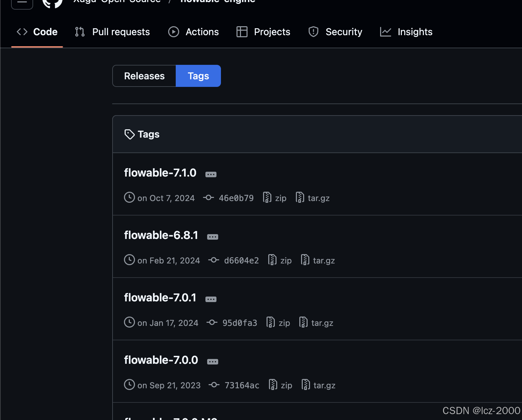Select the Tags toggle button
The height and width of the screenshot is (420, 522).
[199, 76]
